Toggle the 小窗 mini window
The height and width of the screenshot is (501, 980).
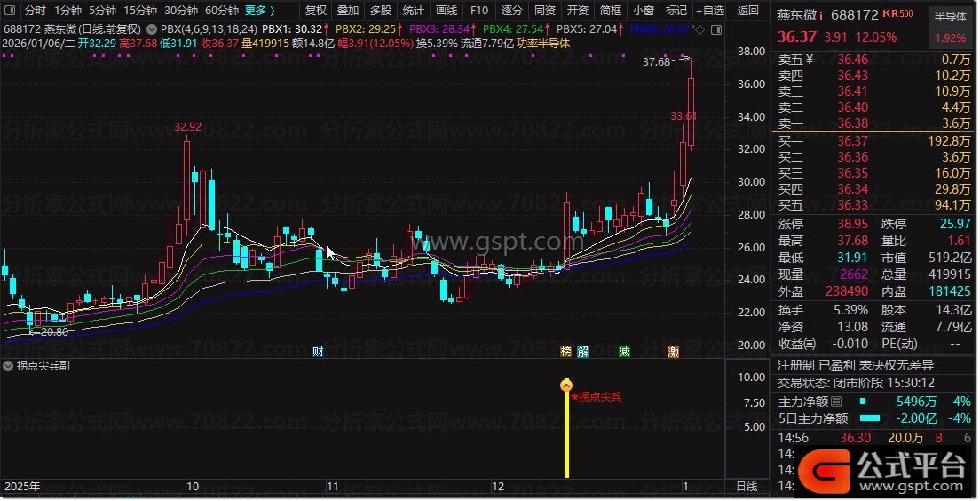tap(643, 11)
